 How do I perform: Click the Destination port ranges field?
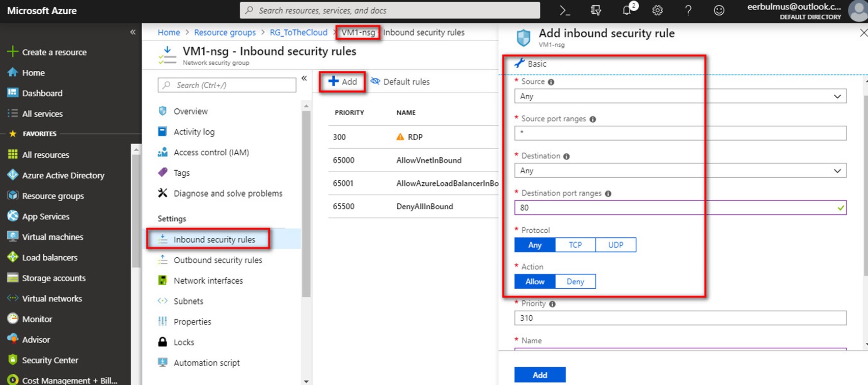[681, 208]
